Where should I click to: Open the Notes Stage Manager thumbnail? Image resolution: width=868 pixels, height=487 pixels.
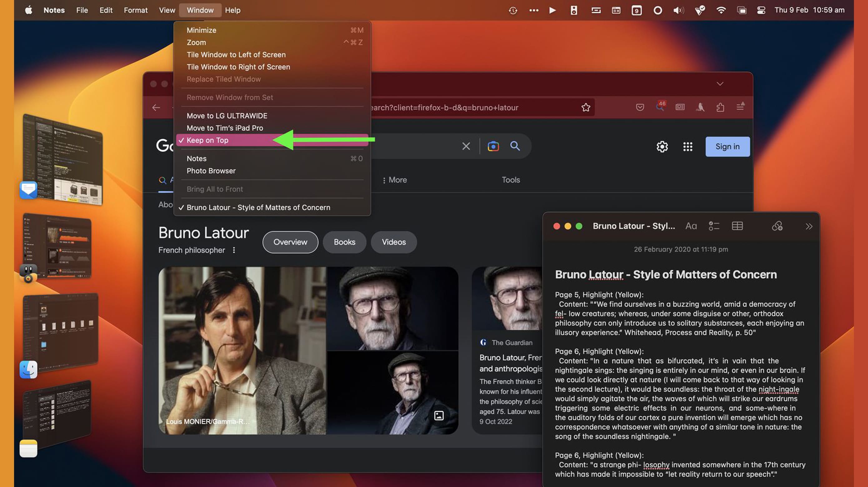(x=57, y=415)
